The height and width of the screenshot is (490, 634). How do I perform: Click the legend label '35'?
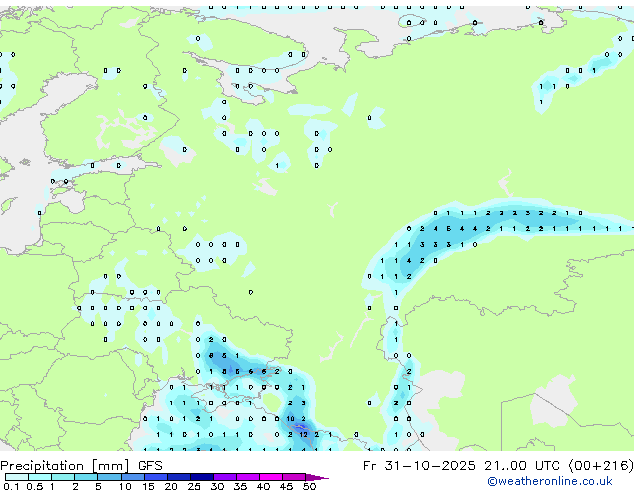coord(240,486)
